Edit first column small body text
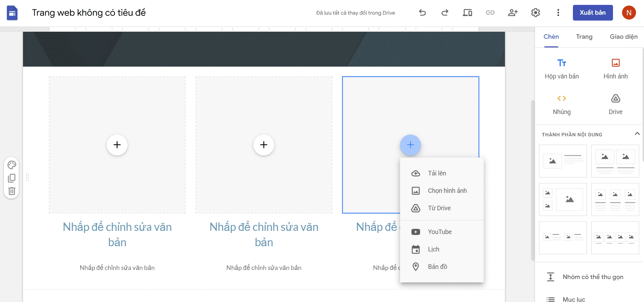644x302 pixels. (117, 268)
